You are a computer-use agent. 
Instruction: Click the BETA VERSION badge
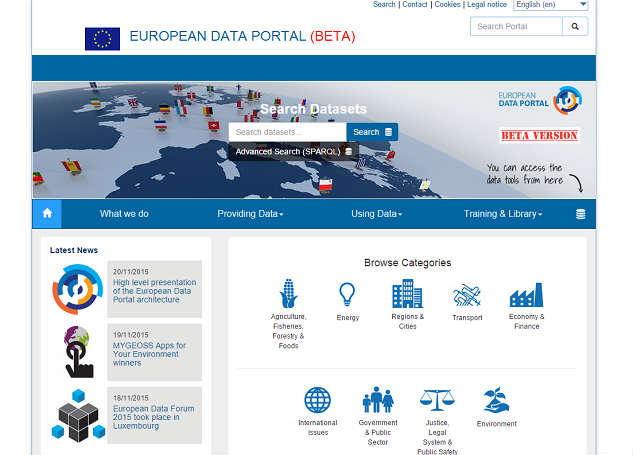coord(539,136)
